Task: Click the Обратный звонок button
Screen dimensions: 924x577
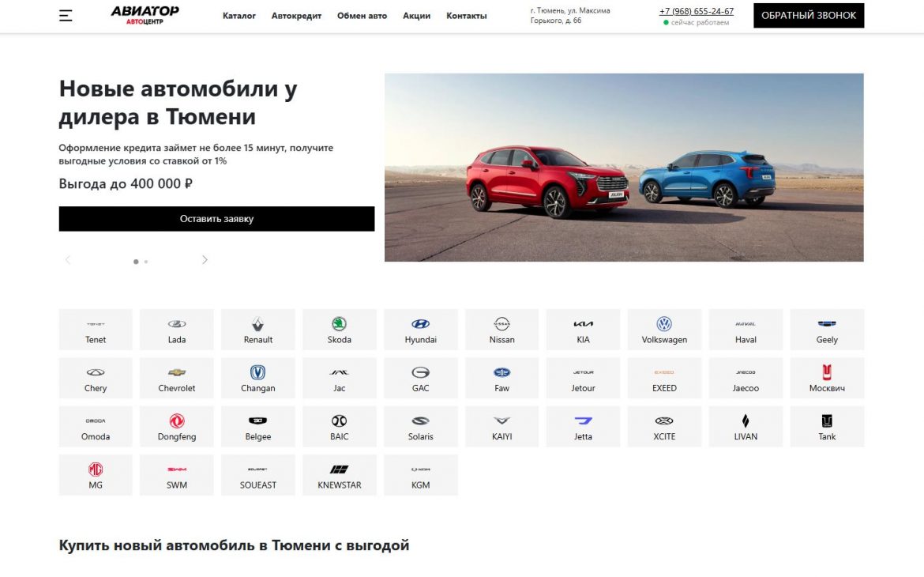Action: point(809,16)
